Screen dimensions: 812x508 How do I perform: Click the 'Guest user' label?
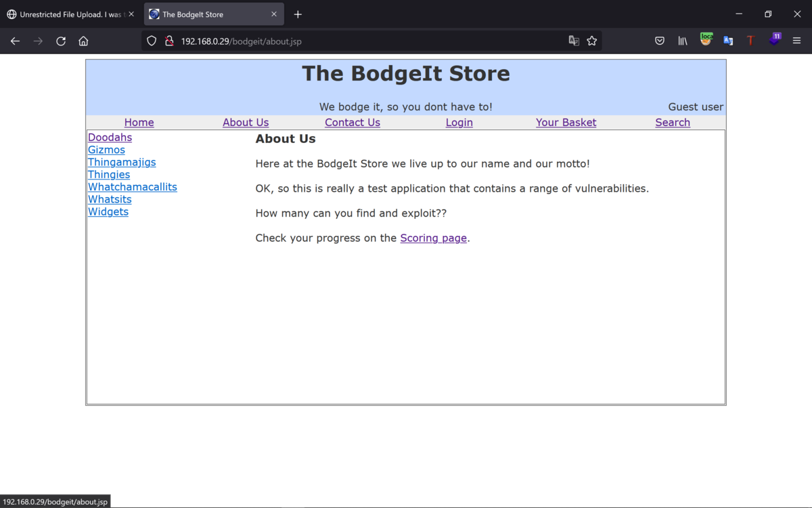point(696,107)
